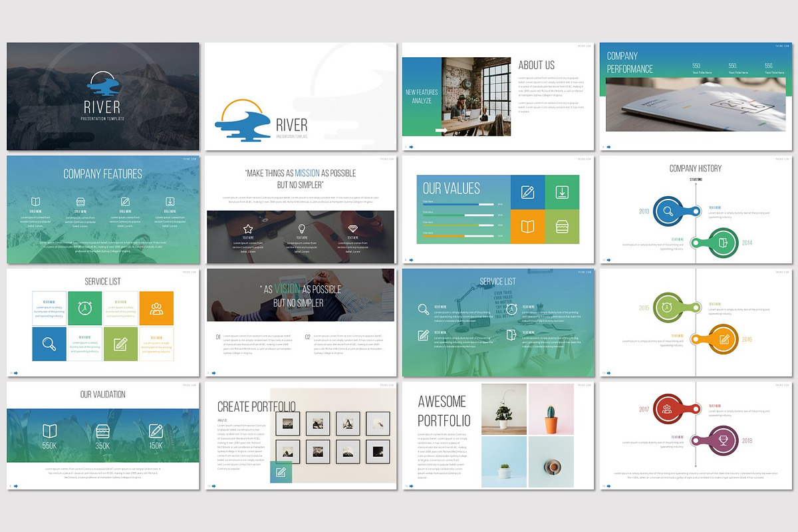Click the group icon on the orange Service List tile
The image size is (798, 532).
(x=156, y=308)
